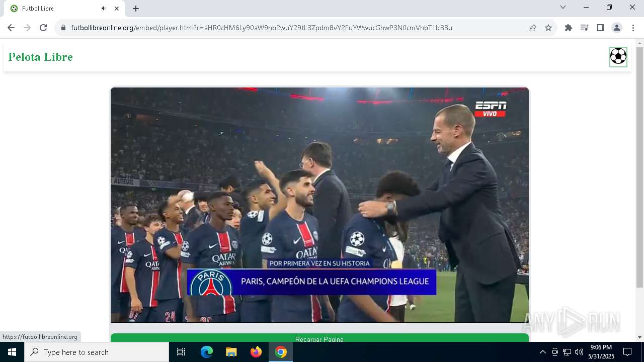644x362 pixels.
Task: Open the Chrome profile avatar
Action: [617, 28]
